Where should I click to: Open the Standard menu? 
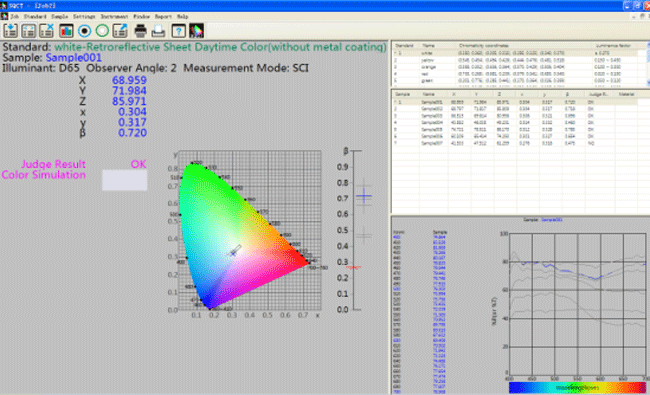(x=35, y=17)
